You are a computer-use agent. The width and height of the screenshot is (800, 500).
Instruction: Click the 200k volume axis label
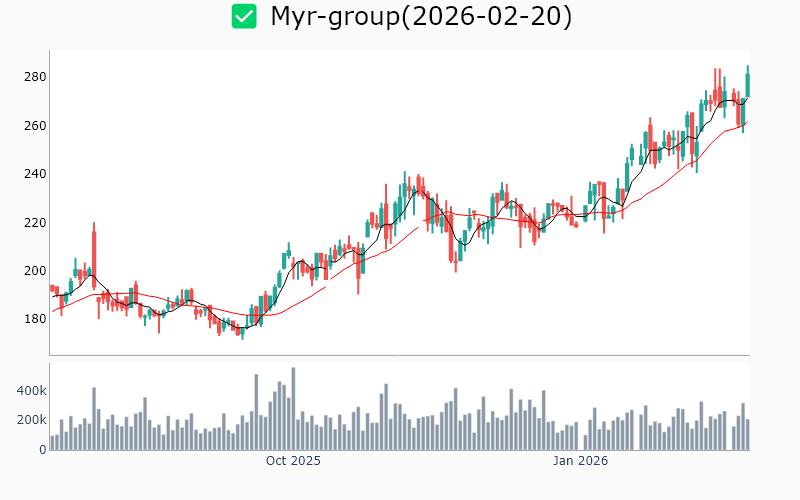pos(30,420)
